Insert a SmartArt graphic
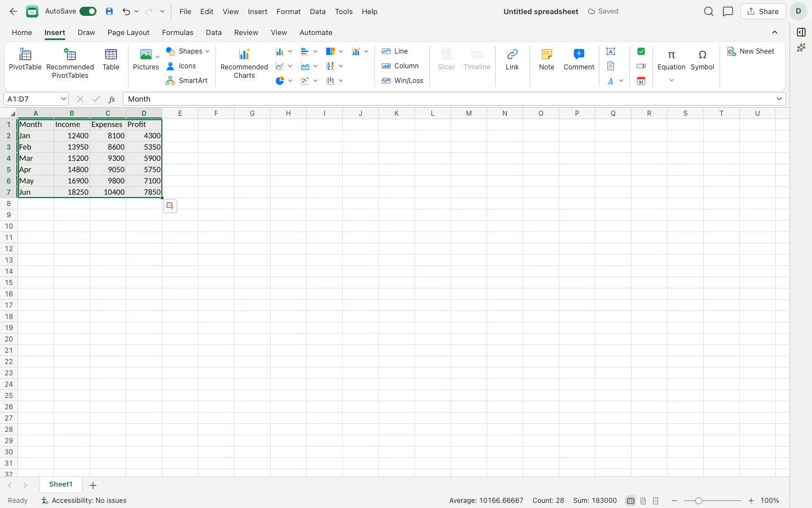Viewport: 812px width, 508px height. coord(187,81)
